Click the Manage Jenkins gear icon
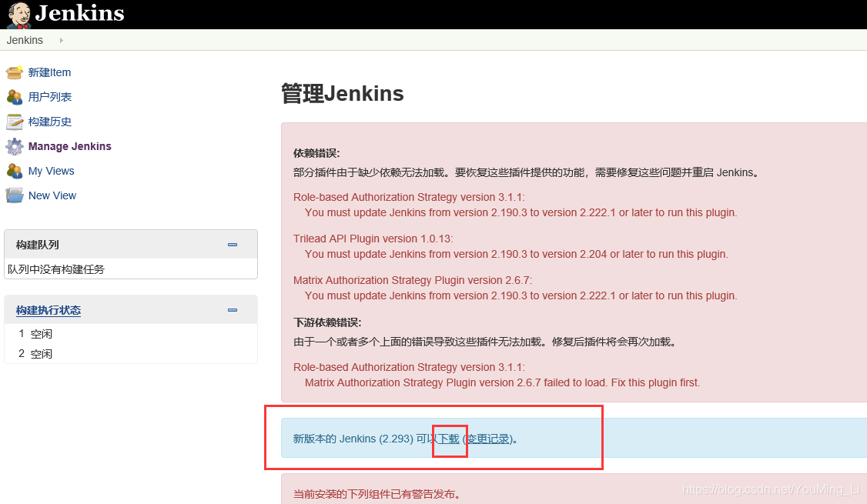Viewport: 867px width, 504px height. [15, 146]
